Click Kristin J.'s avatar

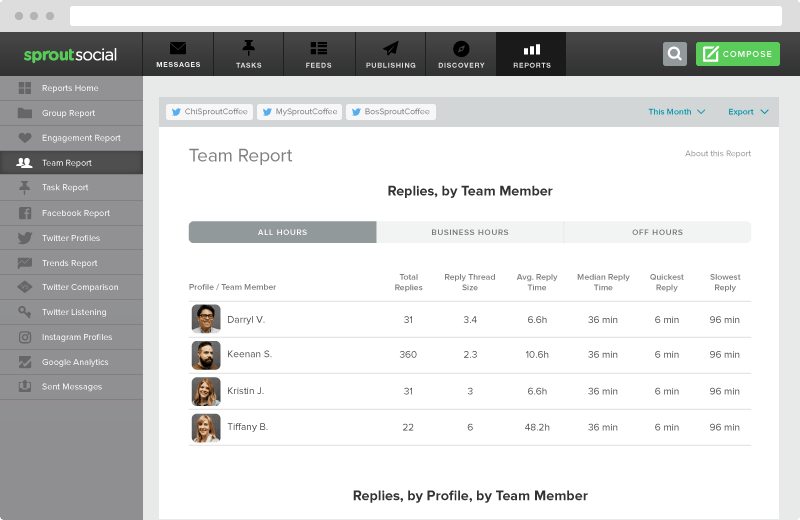click(x=206, y=391)
